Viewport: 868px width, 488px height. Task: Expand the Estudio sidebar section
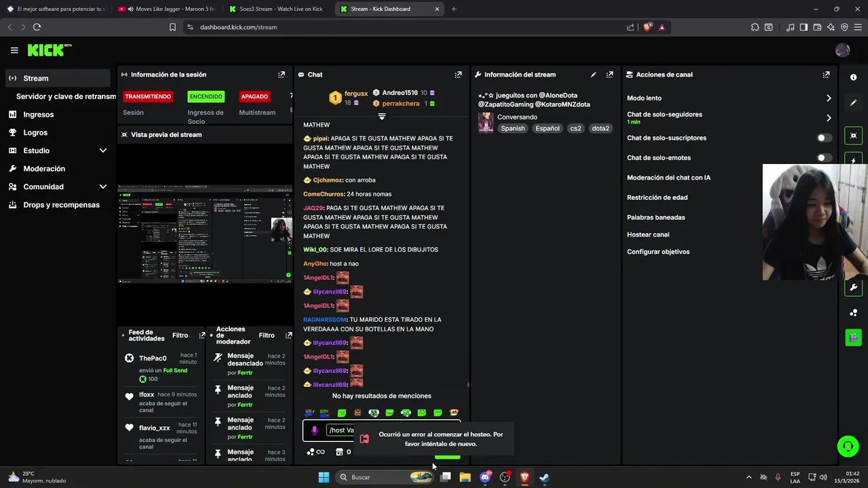(103, 150)
